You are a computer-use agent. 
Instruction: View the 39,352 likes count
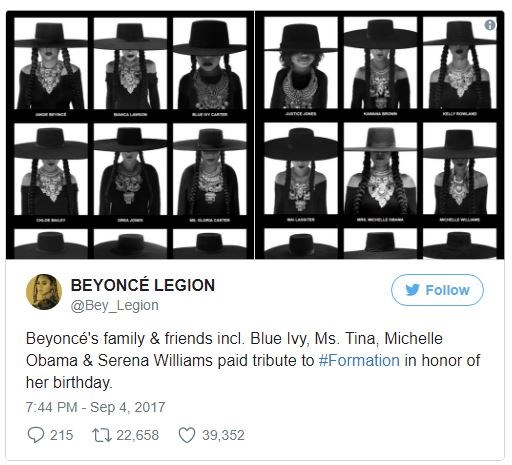(223, 435)
